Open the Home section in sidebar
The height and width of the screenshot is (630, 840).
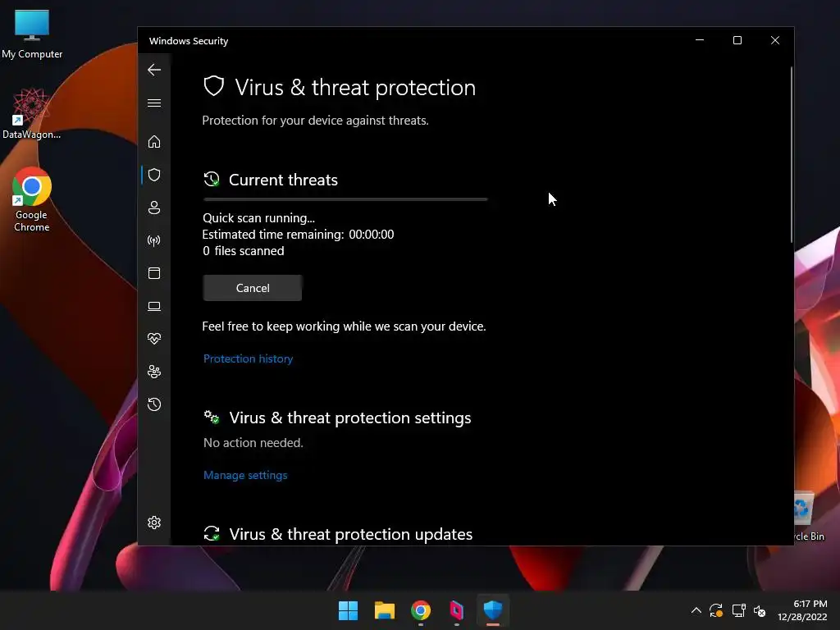(x=154, y=141)
